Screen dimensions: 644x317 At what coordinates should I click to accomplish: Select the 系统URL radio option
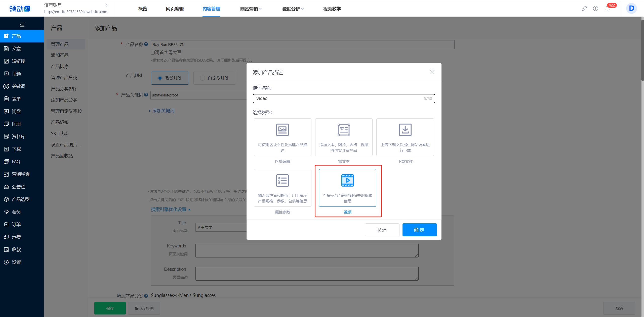[x=160, y=78]
